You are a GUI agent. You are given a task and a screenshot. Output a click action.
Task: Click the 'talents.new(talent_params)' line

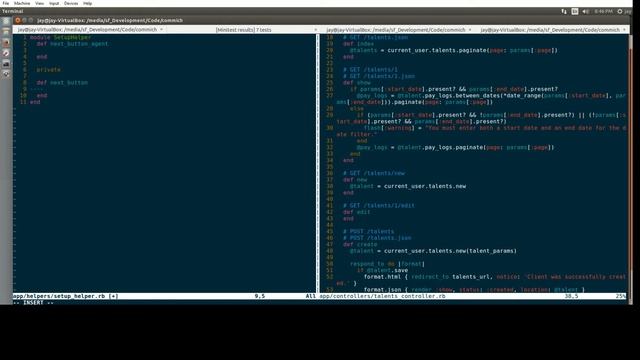[x=433, y=251]
